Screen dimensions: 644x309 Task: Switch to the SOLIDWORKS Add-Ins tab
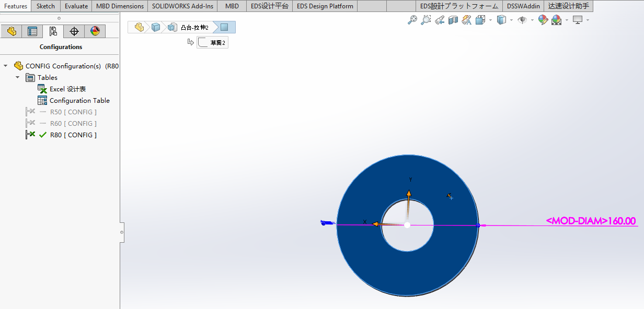[182, 6]
